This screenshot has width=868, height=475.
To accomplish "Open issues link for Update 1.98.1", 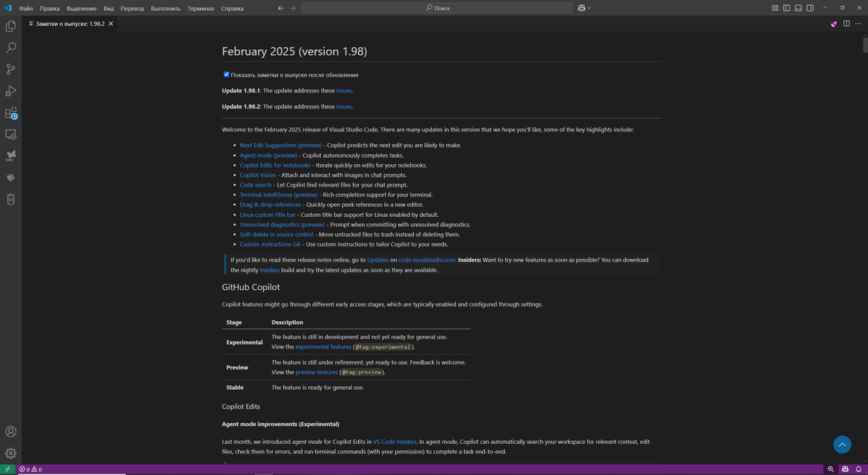I will (x=344, y=91).
